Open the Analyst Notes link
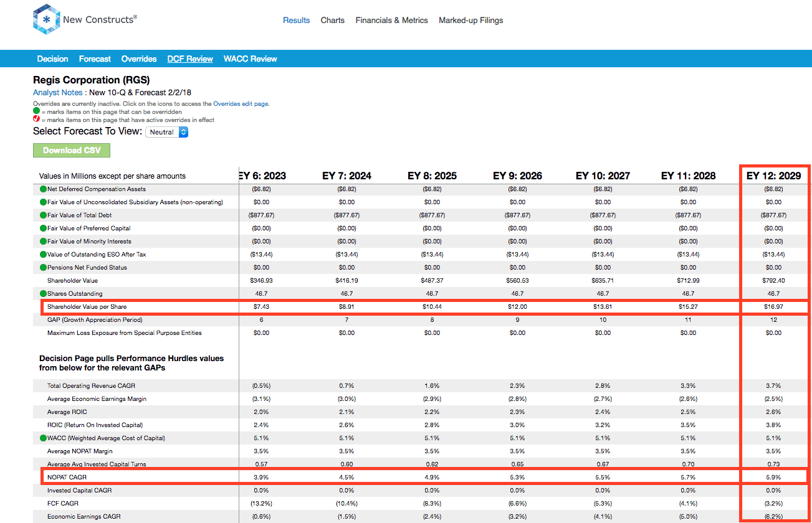The height and width of the screenshot is (523, 812). click(x=60, y=93)
